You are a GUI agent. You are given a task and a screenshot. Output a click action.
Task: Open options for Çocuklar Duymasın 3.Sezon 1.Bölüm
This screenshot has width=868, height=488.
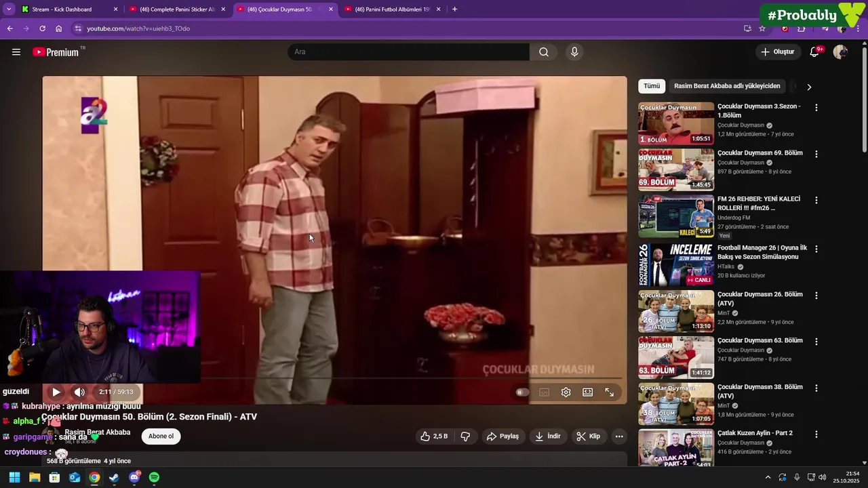(816, 108)
